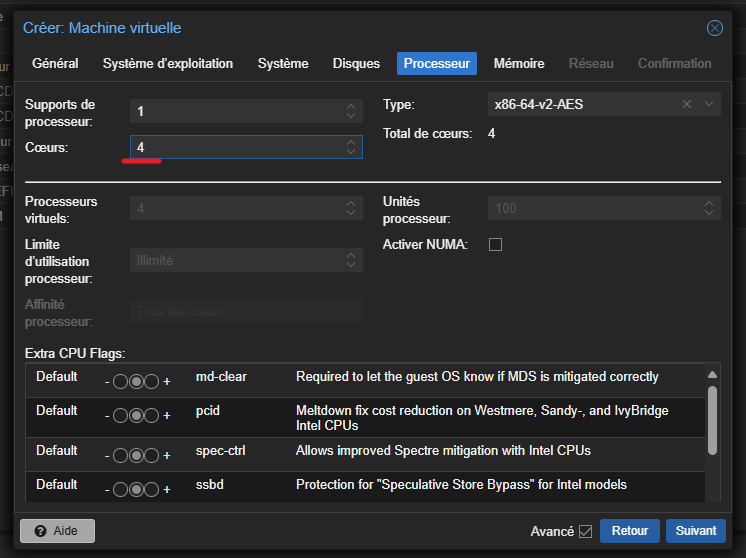Disable ssbd flag with left radio

pyautogui.click(x=120, y=489)
